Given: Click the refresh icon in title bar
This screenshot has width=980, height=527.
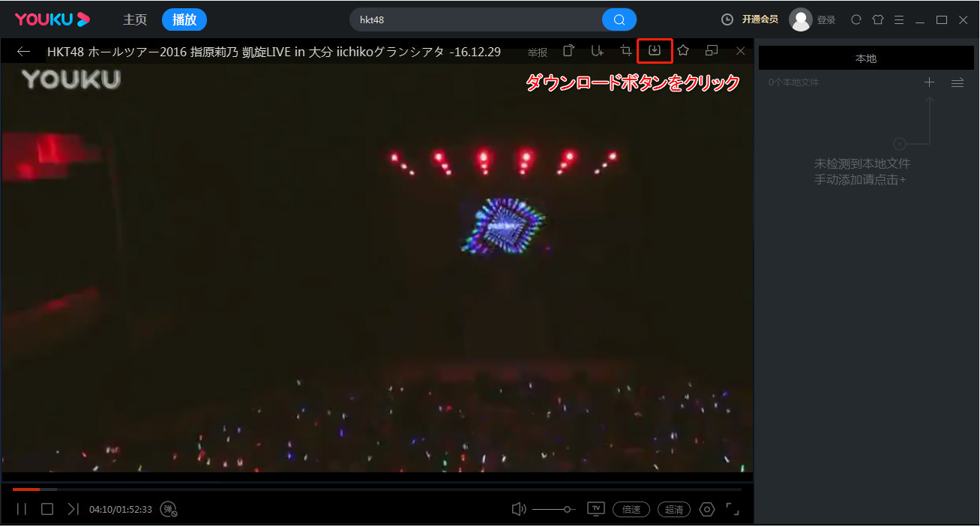Looking at the screenshot, I should click(x=856, y=19).
